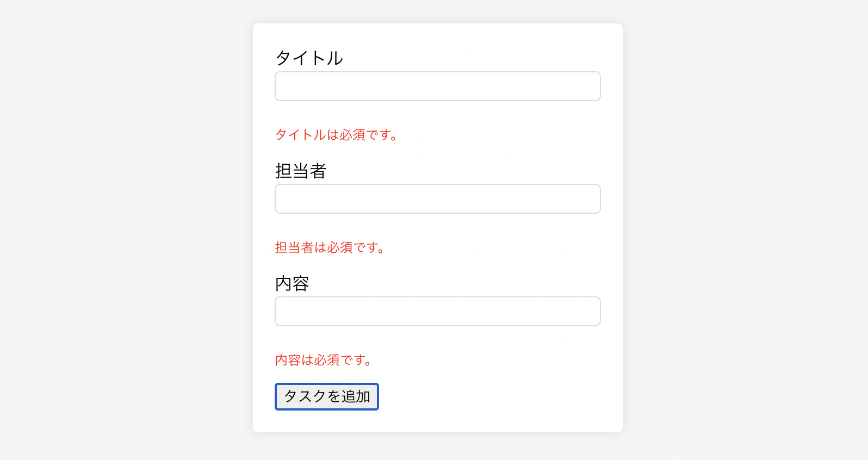Image resolution: width=868 pixels, height=460 pixels.
Task: Click the 担当者は必須です error message
Action: [x=330, y=248]
